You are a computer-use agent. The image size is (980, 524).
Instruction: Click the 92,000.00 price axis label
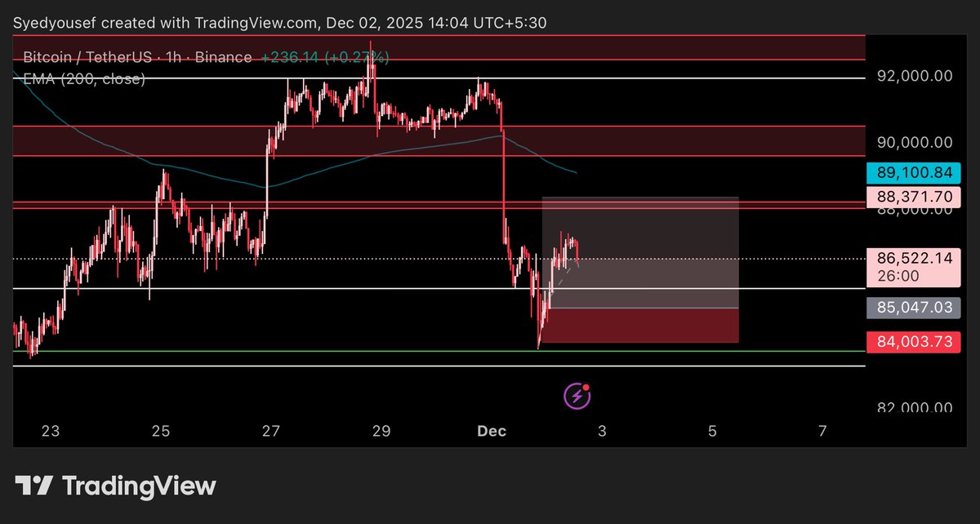(915, 76)
